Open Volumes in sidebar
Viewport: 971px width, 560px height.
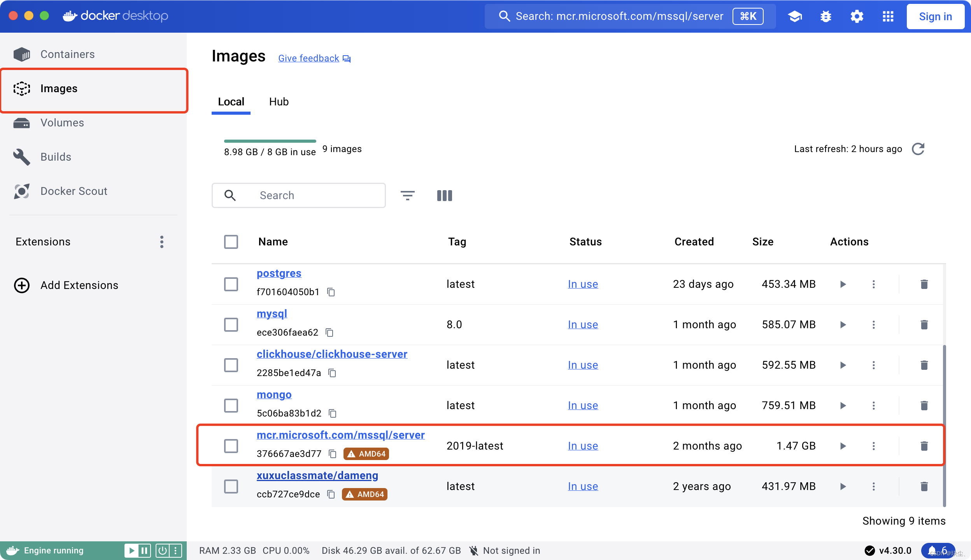click(x=93, y=122)
